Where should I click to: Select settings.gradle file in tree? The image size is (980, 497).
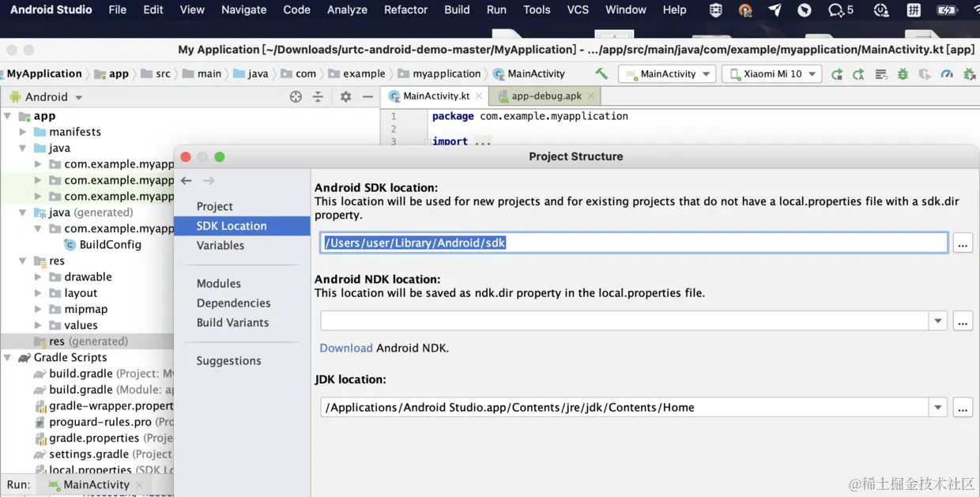pyautogui.click(x=89, y=454)
